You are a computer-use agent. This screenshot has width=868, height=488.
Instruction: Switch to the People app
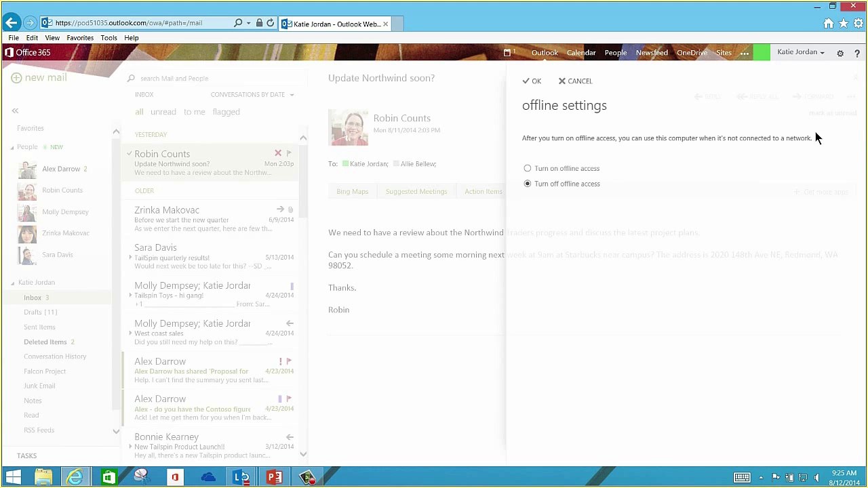coord(616,52)
